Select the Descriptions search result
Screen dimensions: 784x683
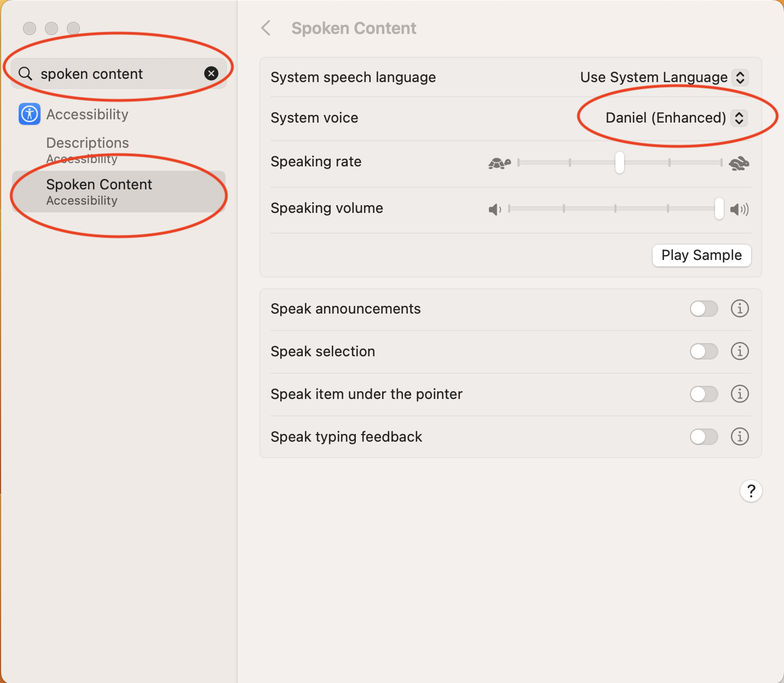click(119, 150)
